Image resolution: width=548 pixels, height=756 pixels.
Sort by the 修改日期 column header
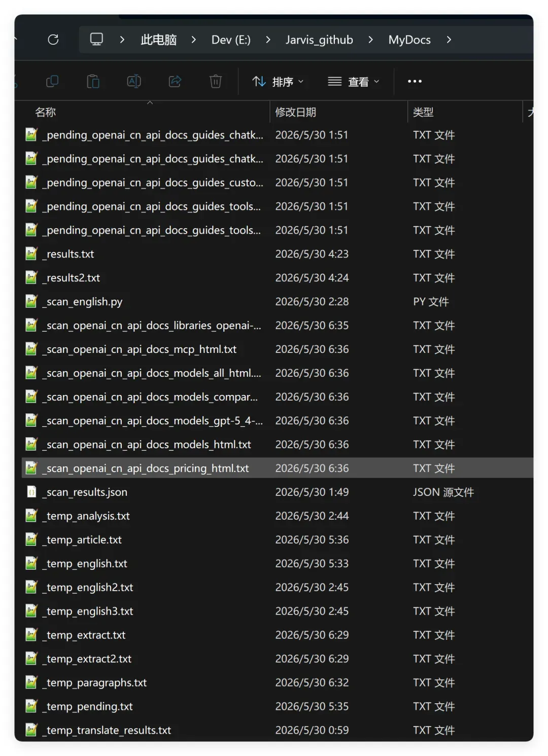click(x=296, y=112)
